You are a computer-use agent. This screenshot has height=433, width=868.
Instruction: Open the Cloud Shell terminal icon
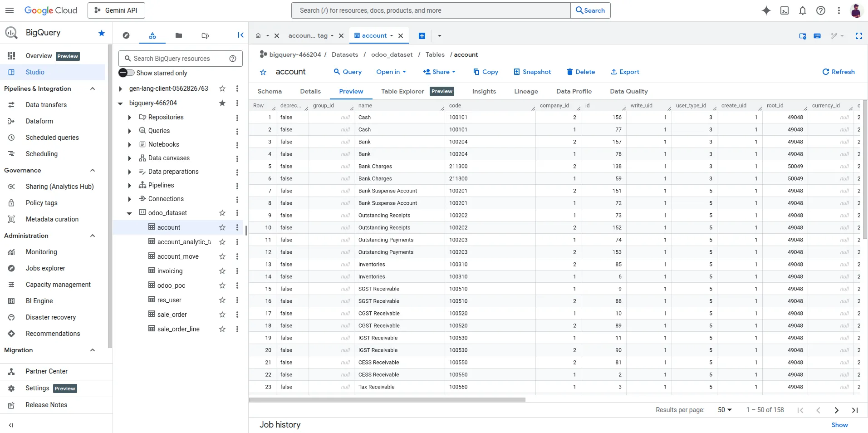(785, 10)
